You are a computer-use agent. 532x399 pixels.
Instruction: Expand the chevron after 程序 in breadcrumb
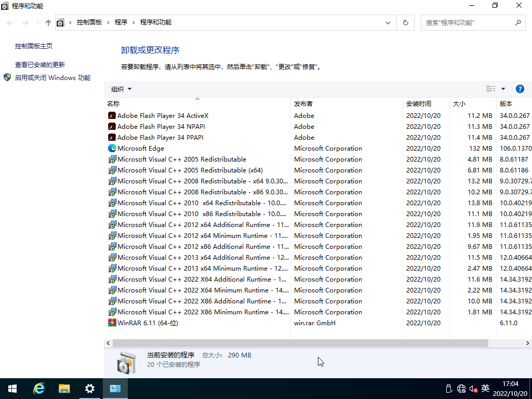(134, 22)
